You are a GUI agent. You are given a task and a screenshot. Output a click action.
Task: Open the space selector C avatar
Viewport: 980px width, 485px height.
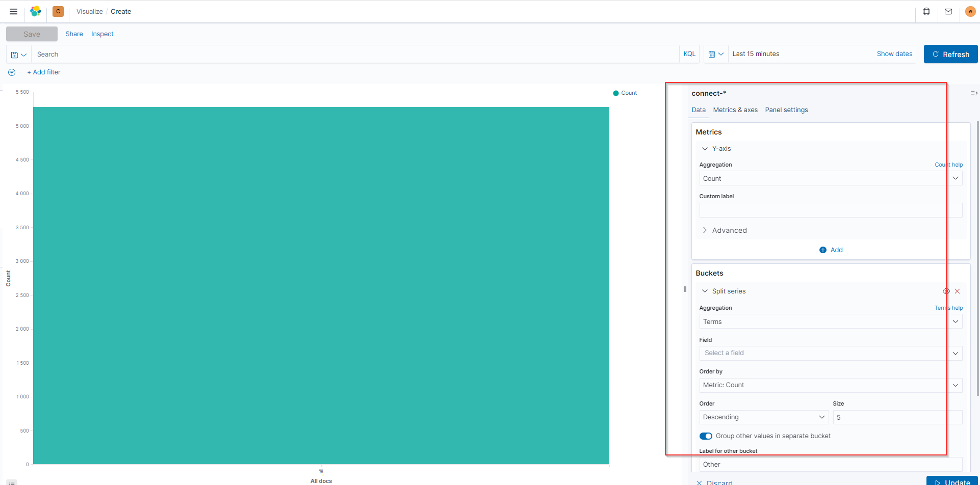coord(58,11)
